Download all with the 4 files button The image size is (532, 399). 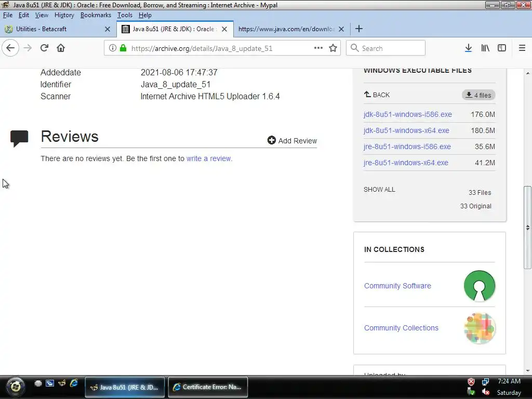point(478,95)
